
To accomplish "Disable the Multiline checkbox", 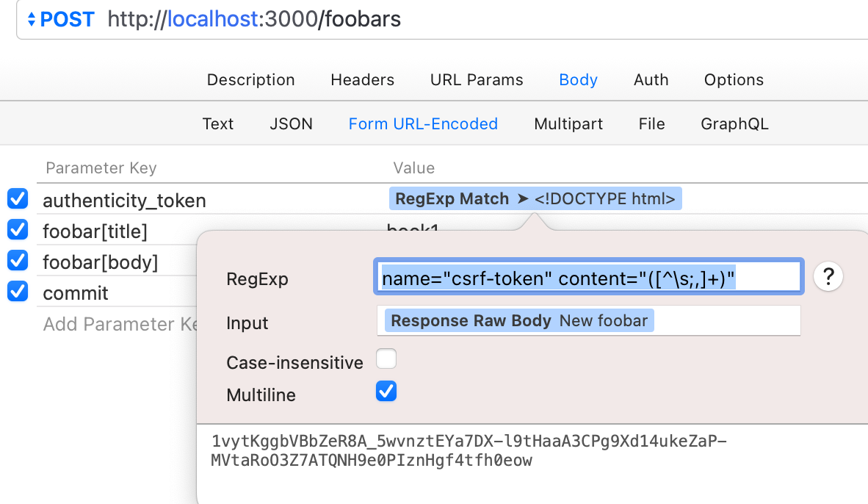I will 386,392.
